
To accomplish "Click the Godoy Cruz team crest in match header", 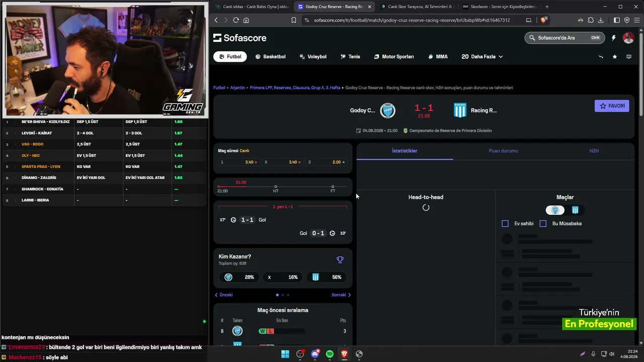I will click(387, 110).
